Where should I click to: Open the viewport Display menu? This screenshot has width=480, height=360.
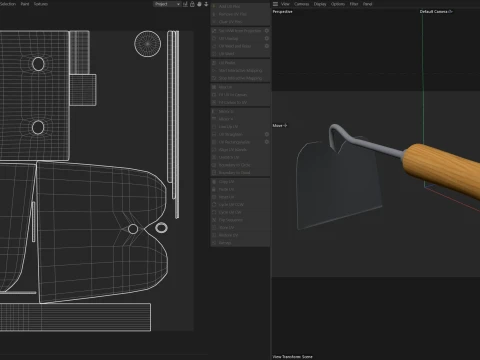pyautogui.click(x=320, y=4)
